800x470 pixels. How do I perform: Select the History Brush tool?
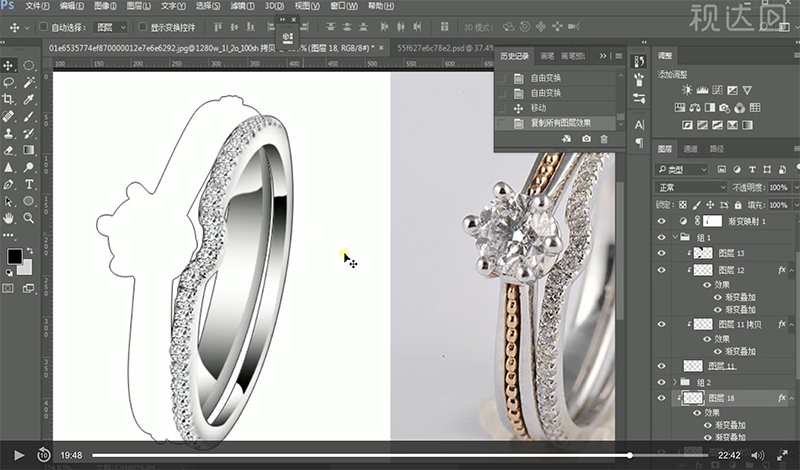click(29, 133)
